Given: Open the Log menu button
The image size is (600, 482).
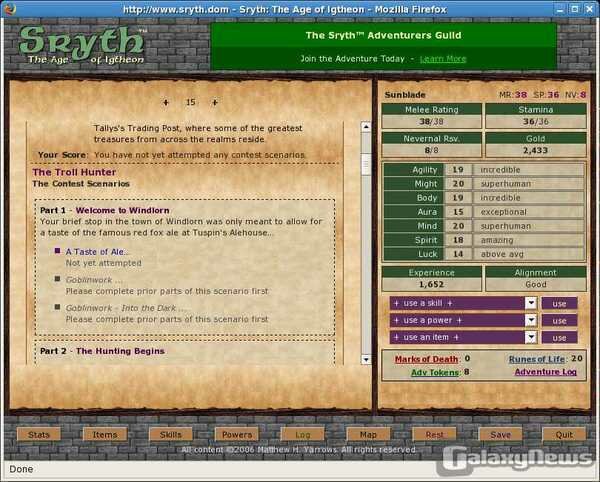Looking at the screenshot, I should [303, 435].
